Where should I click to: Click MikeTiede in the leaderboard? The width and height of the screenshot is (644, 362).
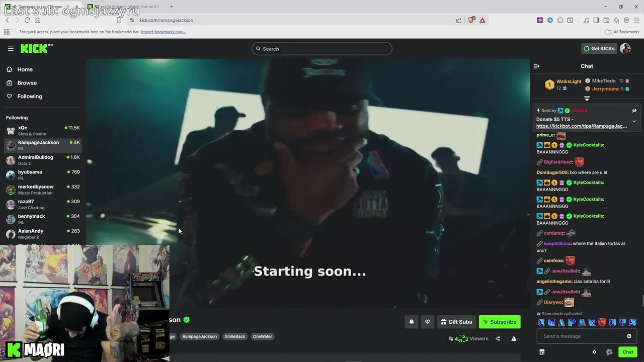pyautogui.click(x=604, y=81)
